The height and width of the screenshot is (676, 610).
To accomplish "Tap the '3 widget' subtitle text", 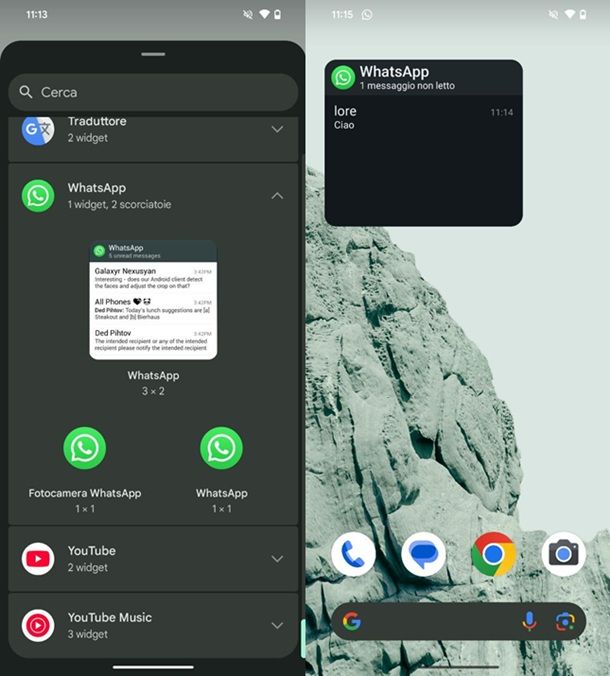I will pos(88,634).
